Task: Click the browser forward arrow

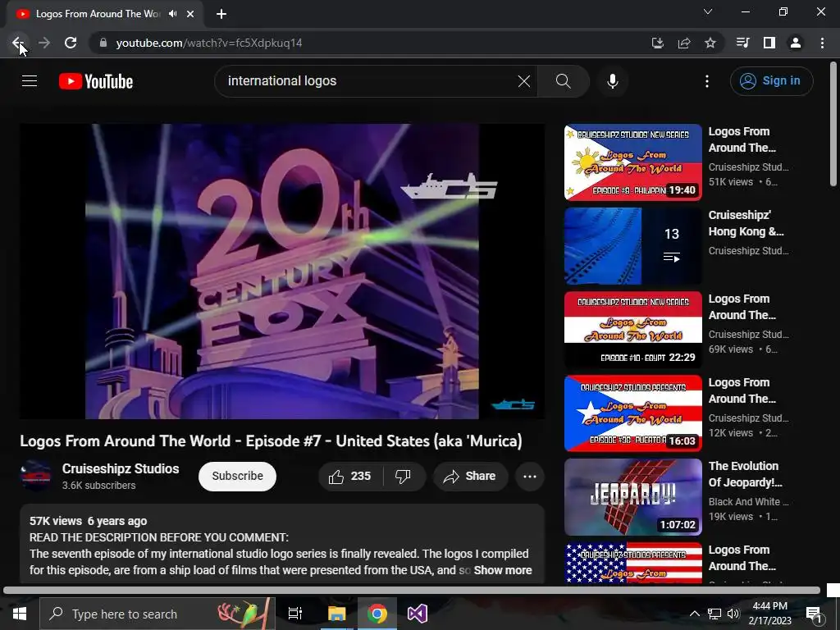Action: pyautogui.click(x=44, y=43)
